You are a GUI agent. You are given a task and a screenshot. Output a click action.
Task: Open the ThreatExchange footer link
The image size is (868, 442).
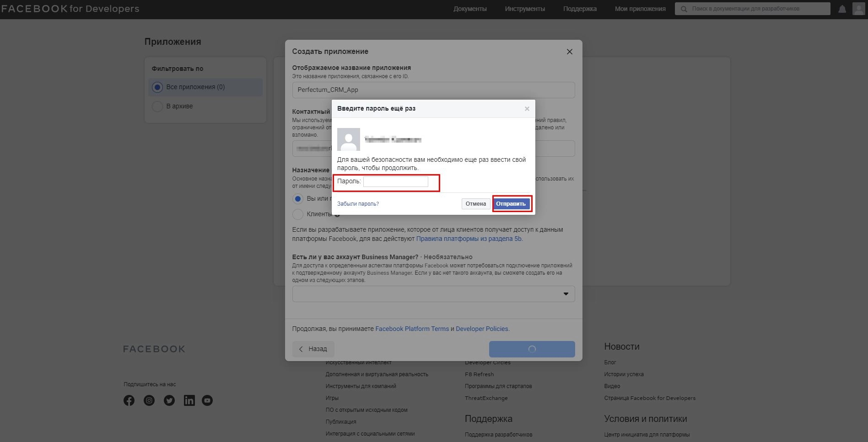(486, 398)
